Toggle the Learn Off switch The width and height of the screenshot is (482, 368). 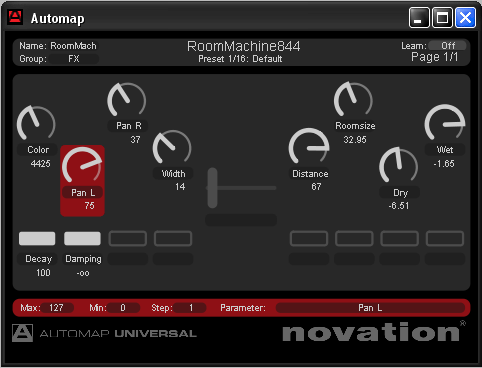click(x=448, y=45)
